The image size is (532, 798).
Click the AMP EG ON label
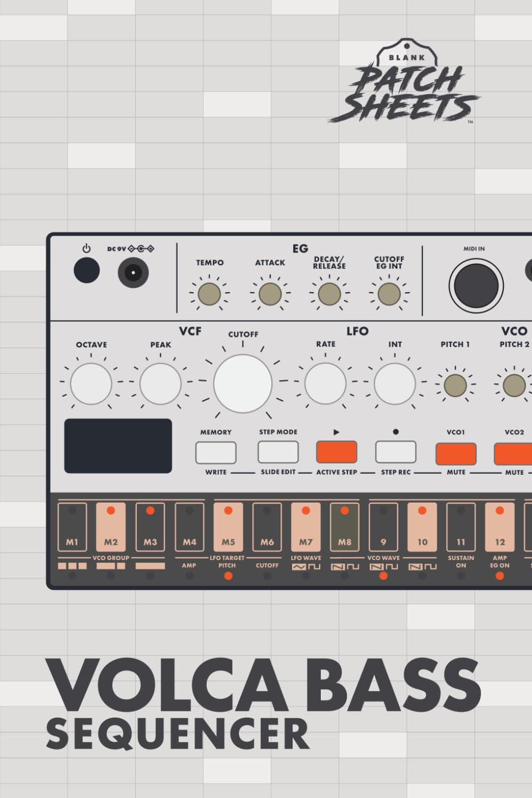500,562
